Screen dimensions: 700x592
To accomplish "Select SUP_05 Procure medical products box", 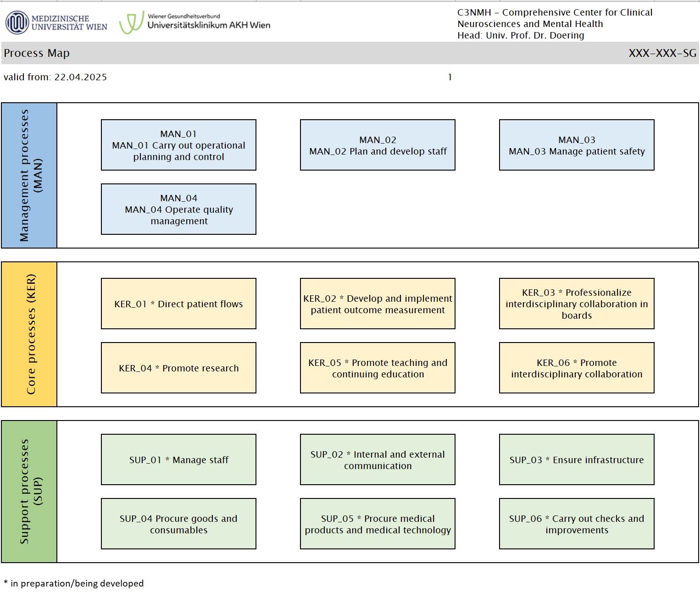I will [x=378, y=524].
